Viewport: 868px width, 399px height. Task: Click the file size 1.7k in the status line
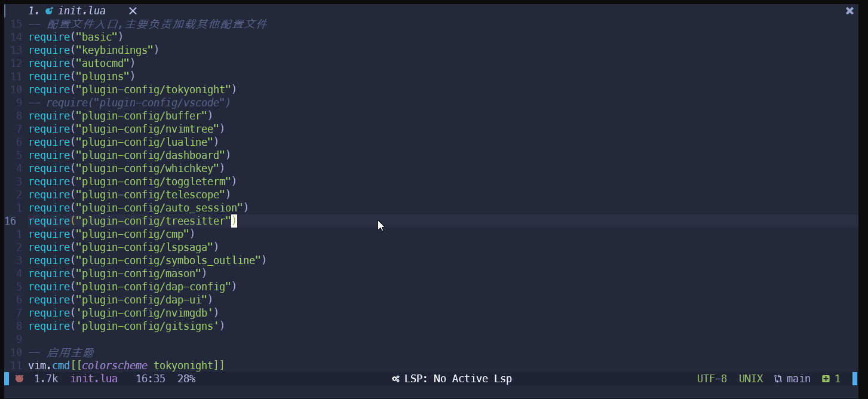click(46, 379)
